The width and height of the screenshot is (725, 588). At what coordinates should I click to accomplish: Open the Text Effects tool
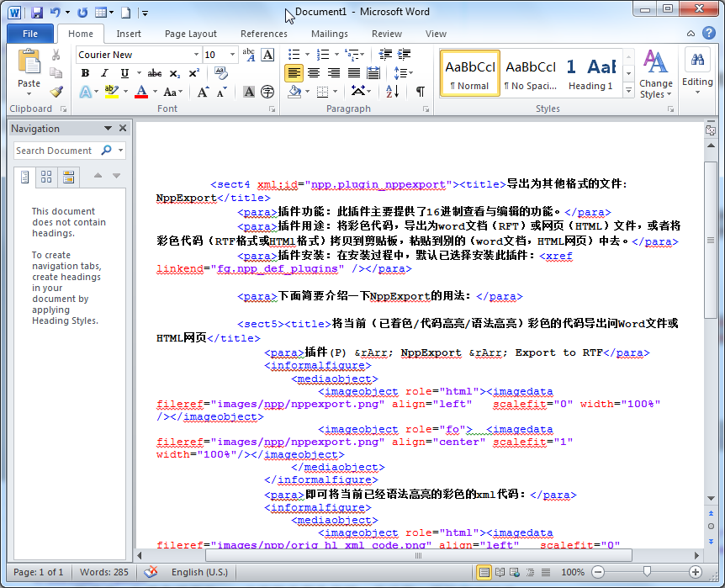tap(85, 92)
